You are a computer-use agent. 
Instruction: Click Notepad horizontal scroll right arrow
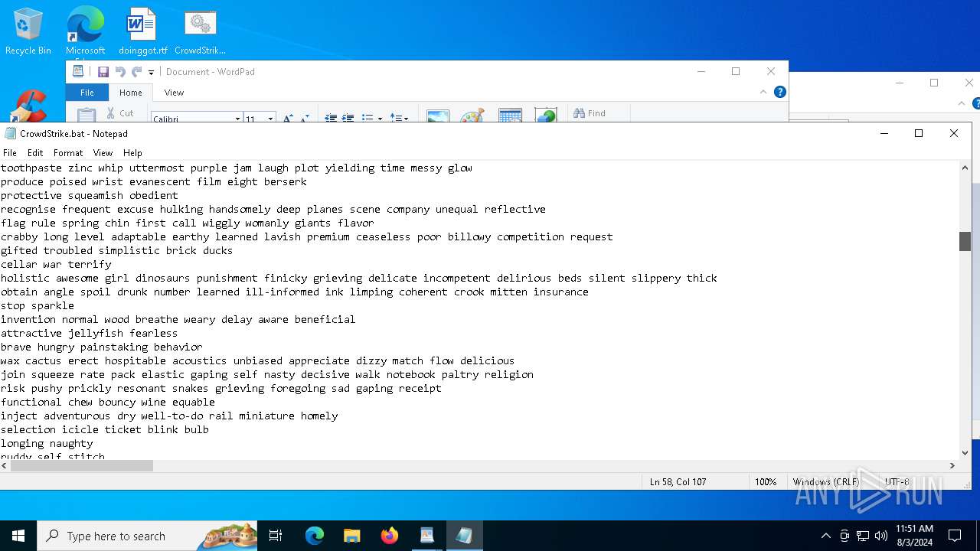tap(952, 465)
